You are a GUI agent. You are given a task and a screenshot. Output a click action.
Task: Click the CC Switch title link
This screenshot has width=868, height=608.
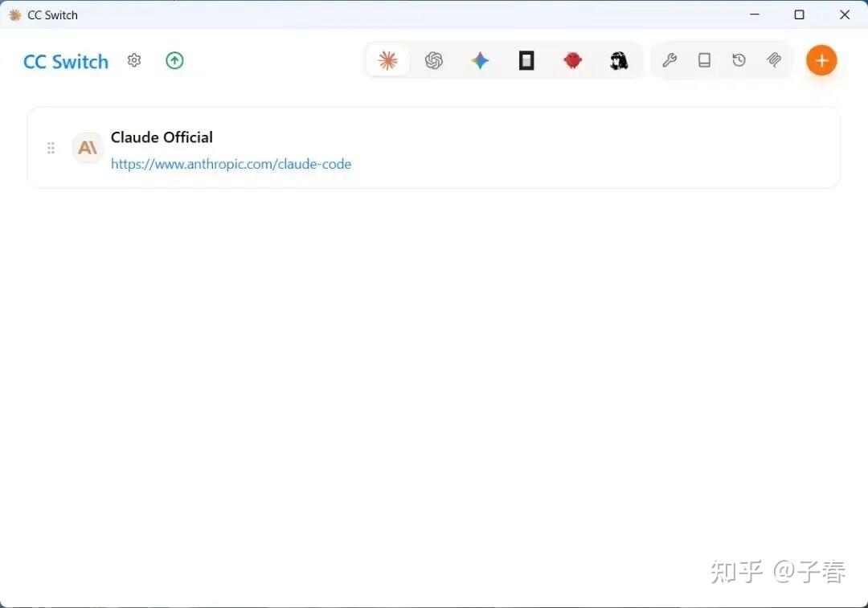pyautogui.click(x=66, y=61)
